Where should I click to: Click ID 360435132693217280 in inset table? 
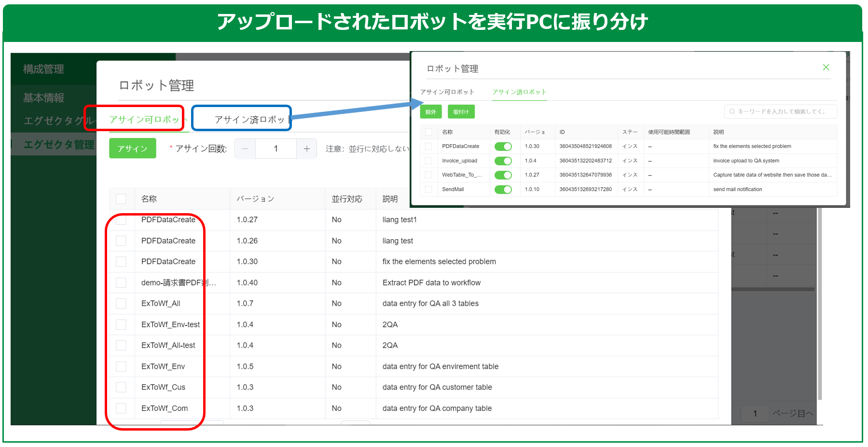click(x=585, y=190)
